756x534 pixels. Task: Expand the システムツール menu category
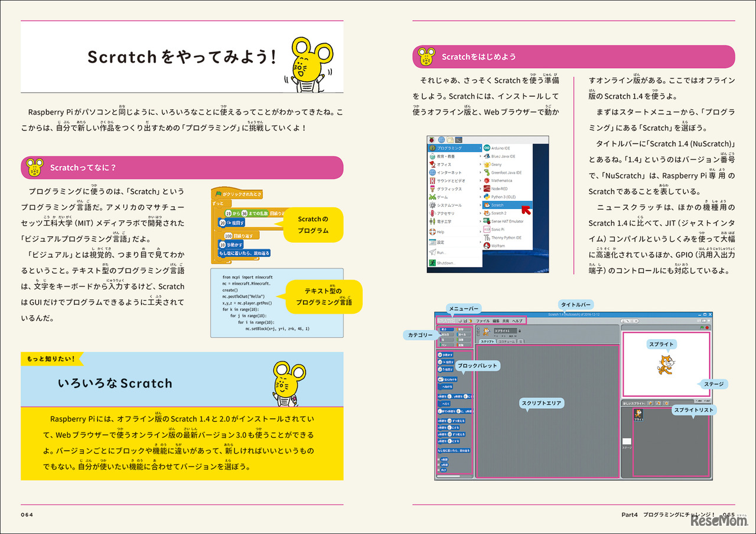[455, 205]
